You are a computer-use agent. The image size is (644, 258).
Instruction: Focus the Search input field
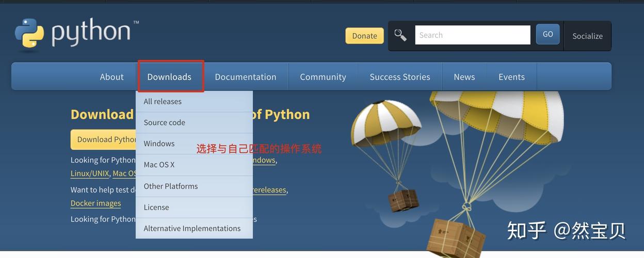[x=473, y=35]
